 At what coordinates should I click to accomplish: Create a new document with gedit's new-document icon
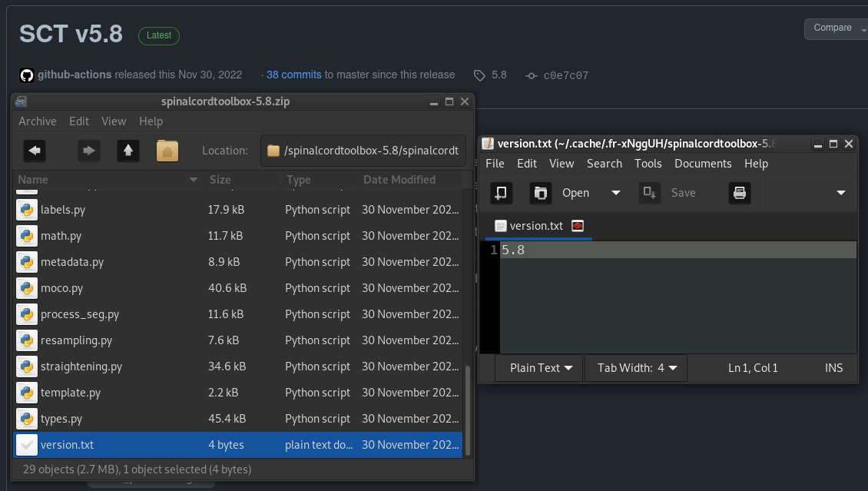pos(501,193)
